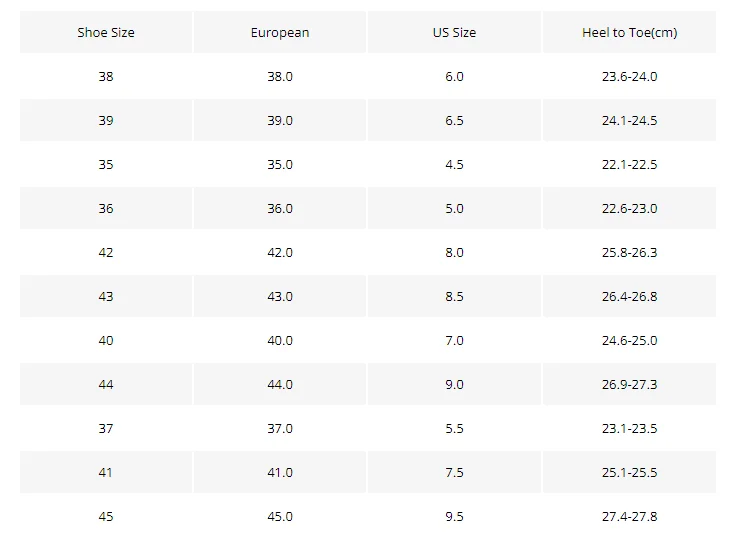Image resolution: width=735 pixels, height=542 pixels.
Task: Click the 25.1-25.5 measurement cell
Action: (630, 473)
